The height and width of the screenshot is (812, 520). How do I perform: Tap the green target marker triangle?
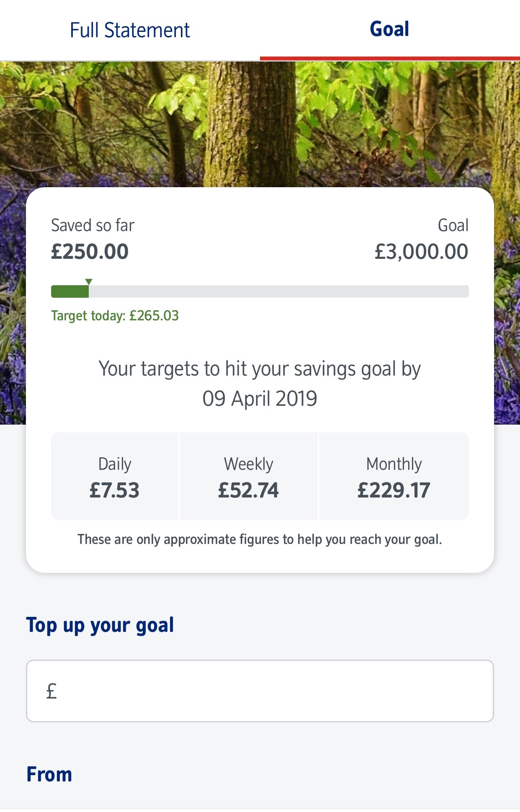89,281
